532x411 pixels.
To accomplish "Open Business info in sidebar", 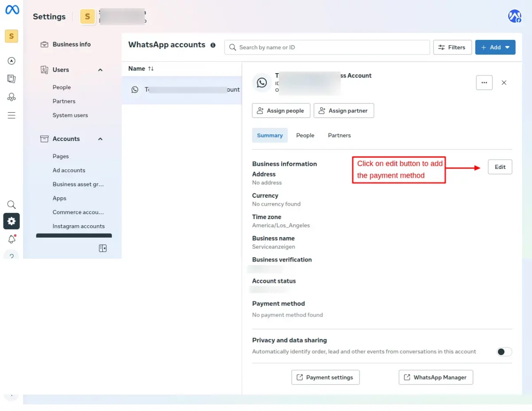I will point(72,44).
